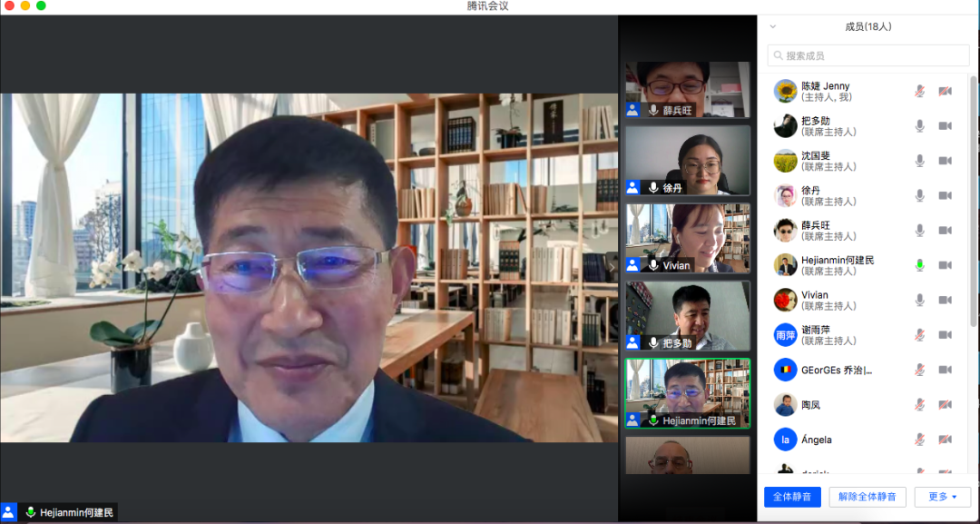Click 解除全体静音 to unmute everyone
The image size is (980, 524).
pyautogui.click(x=867, y=497)
